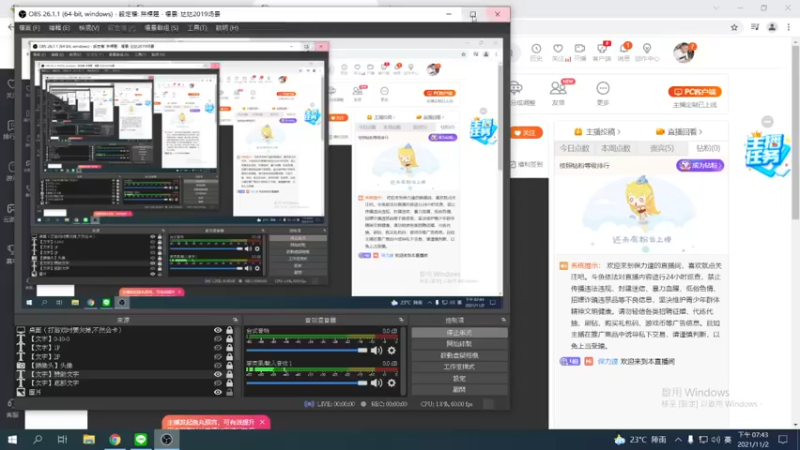Toggle lock on 桌面 source
Viewport: 800px width, 450px height.
[x=230, y=331]
